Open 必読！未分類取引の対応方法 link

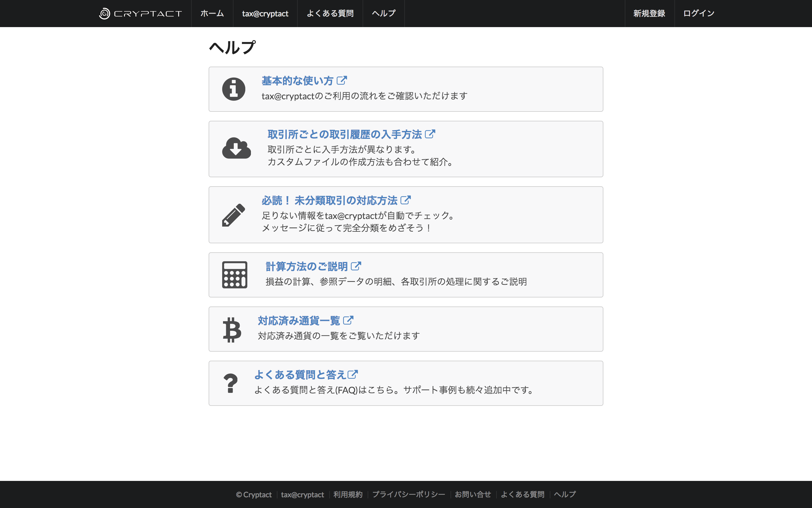pos(330,201)
